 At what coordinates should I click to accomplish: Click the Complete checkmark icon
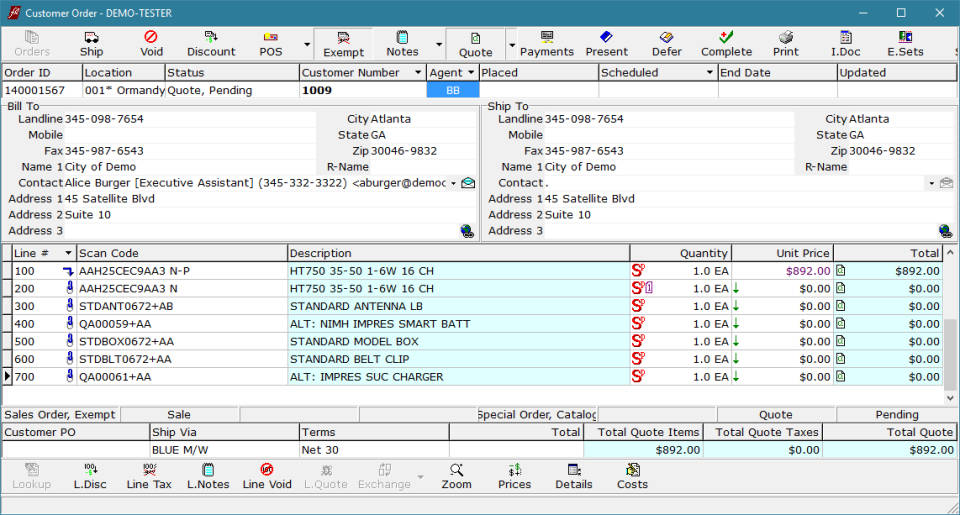[x=726, y=43]
